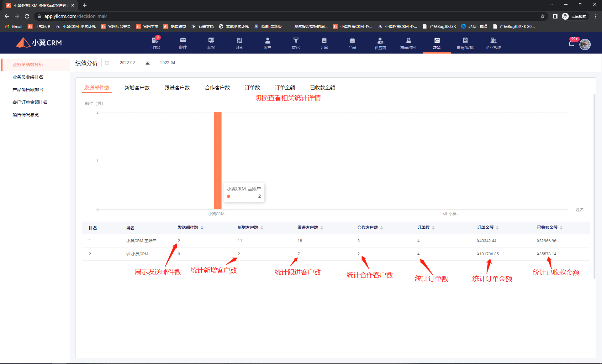
Task: Click the 小翼CRM logo
Action: [39, 43]
